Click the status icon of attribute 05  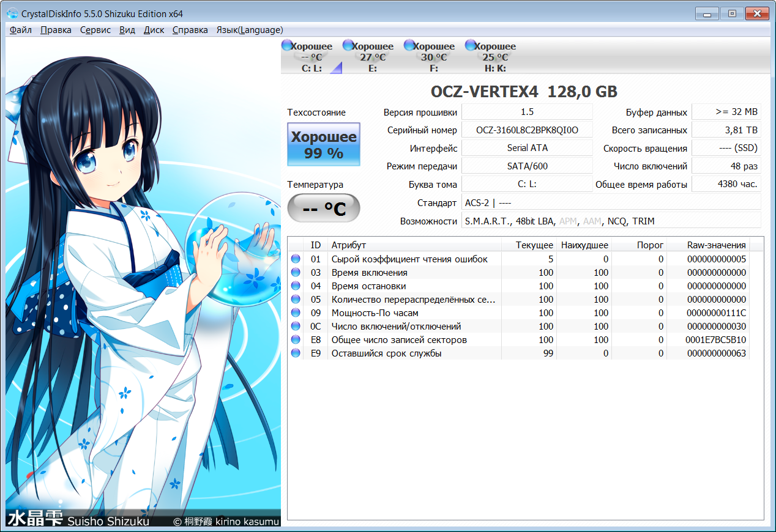pos(296,300)
